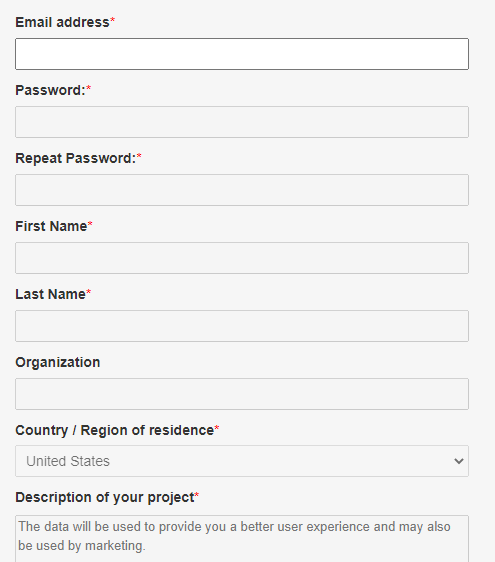Click the "Country / Region of residence" label
Image resolution: width=495 pixels, height=562 pixels.
coord(115,430)
